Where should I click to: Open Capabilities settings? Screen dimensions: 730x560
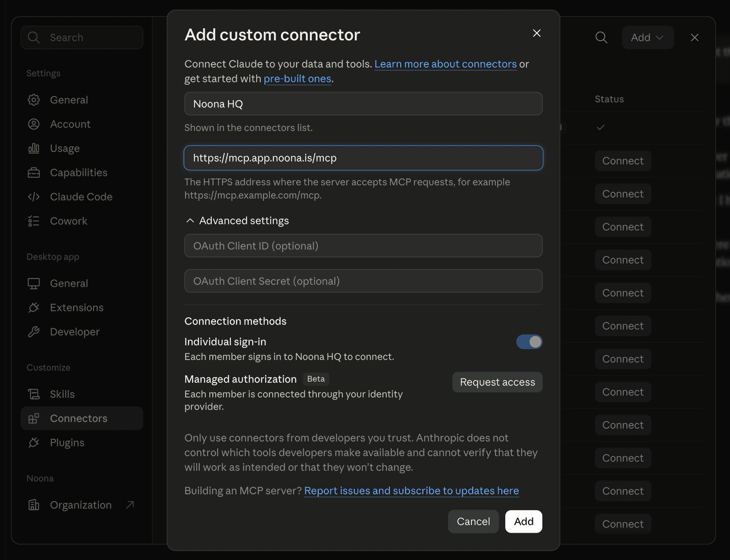tap(82, 172)
